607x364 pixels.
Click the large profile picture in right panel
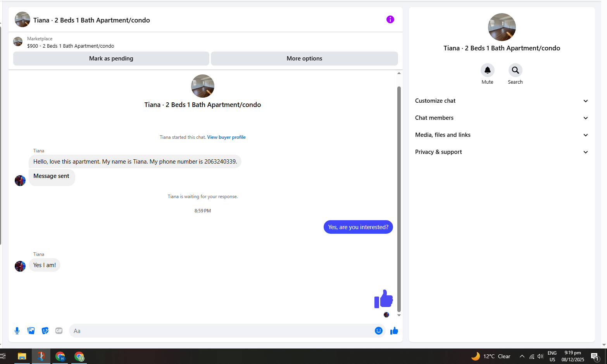pos(502,27)
